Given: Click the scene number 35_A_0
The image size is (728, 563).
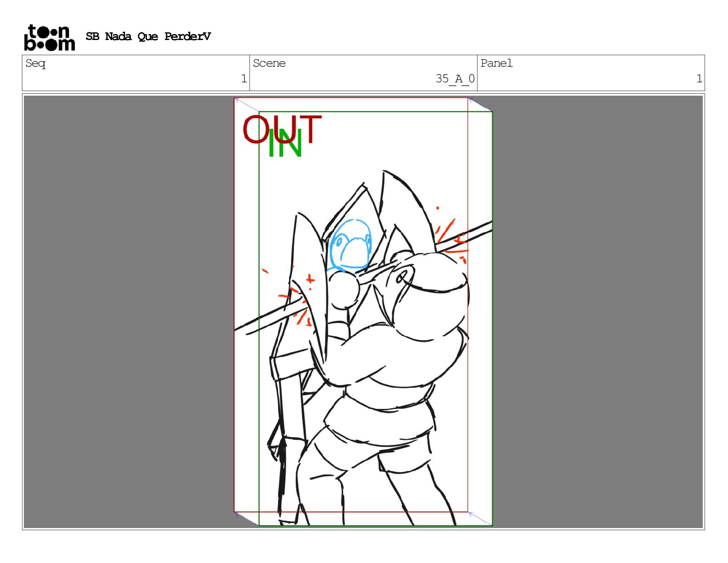Looking at the screenshot, I should (455, 79).
